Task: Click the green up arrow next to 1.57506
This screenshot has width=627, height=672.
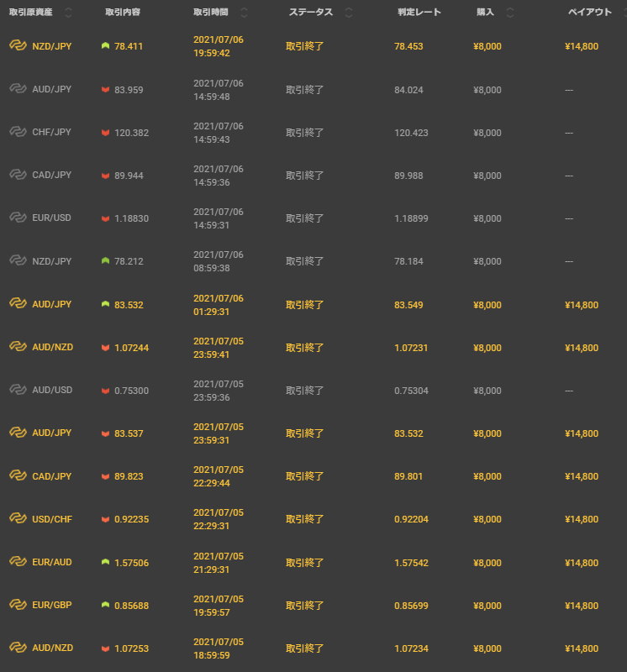Action: 105,563
